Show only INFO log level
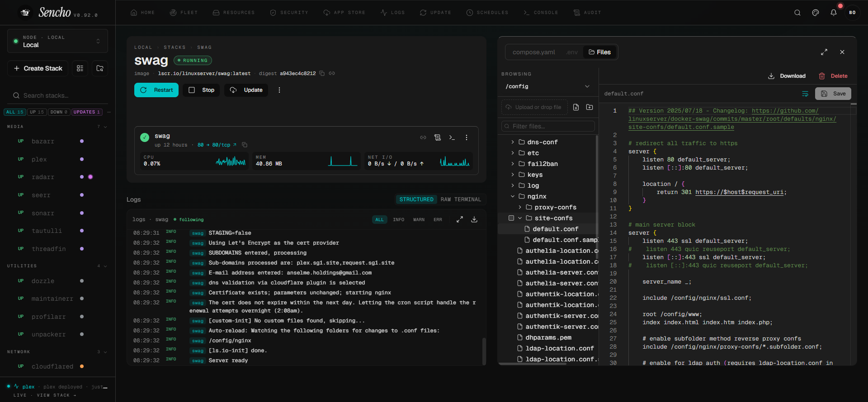 tap(399, 220)
